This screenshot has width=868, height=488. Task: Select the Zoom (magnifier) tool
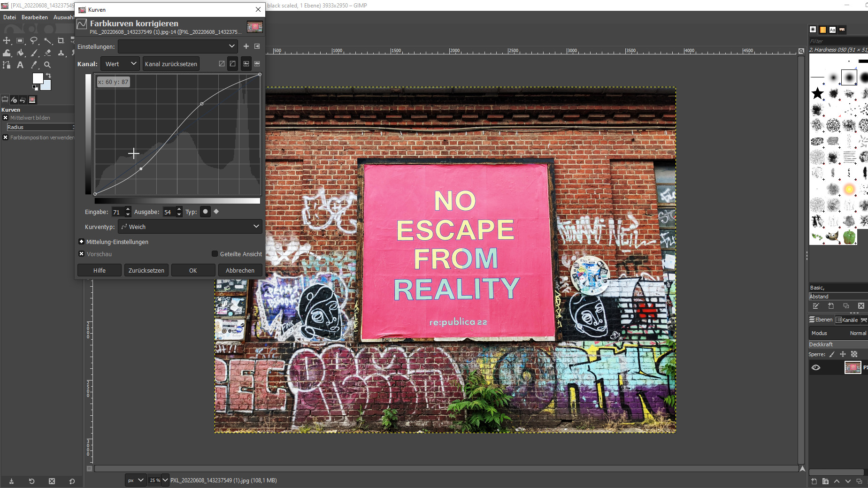[x=47, y=65]
